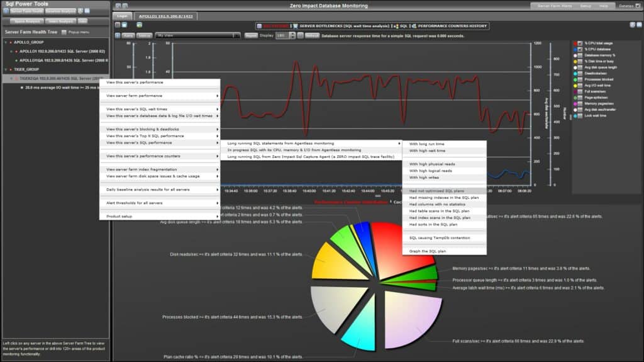Click the info icon beside Server Farm Health
The width and height of the screenshot is (644, 362).
(x=6, y=11)
